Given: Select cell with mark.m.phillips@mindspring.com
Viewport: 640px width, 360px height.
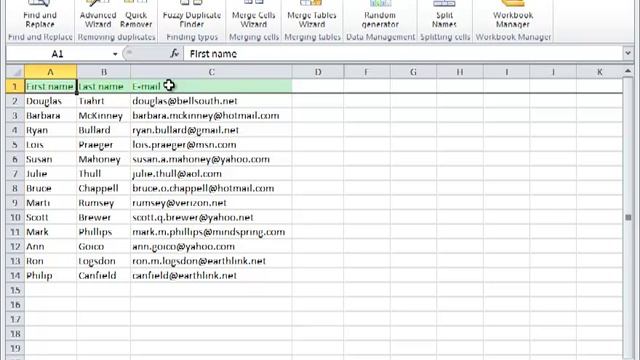Looking at the screenshot, I should click(211, 232).
